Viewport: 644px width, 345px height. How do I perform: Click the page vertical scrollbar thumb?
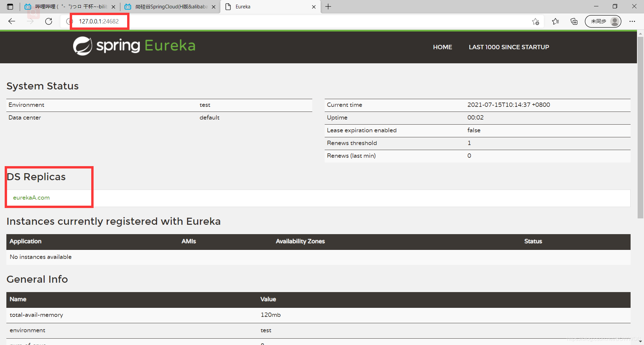[x=640, y=127]
